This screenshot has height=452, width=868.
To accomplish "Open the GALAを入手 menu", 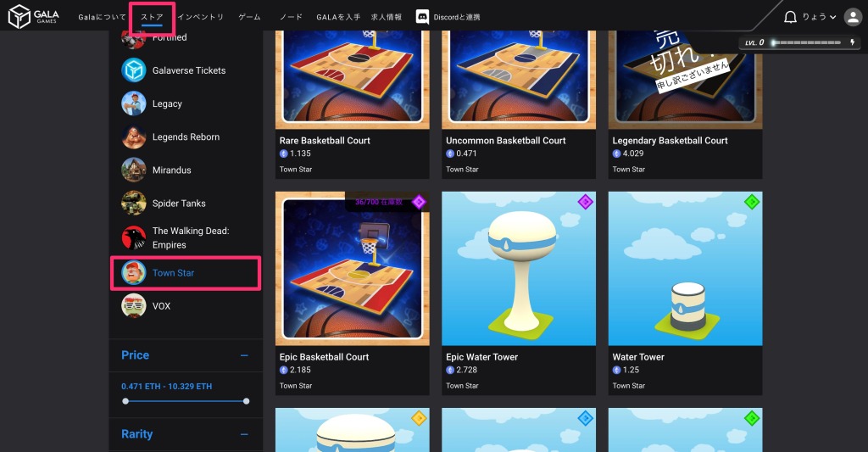I will tap(338, 17).
